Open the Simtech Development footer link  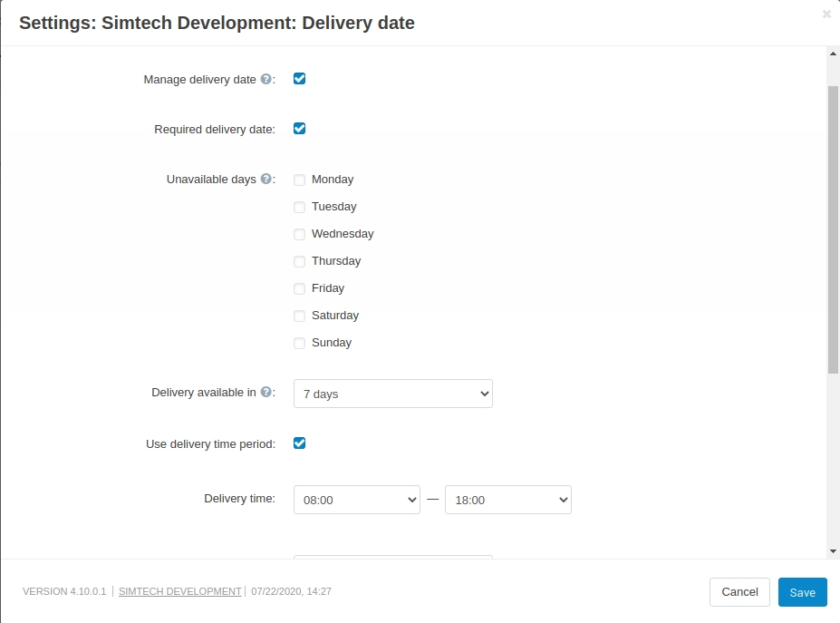180,591
